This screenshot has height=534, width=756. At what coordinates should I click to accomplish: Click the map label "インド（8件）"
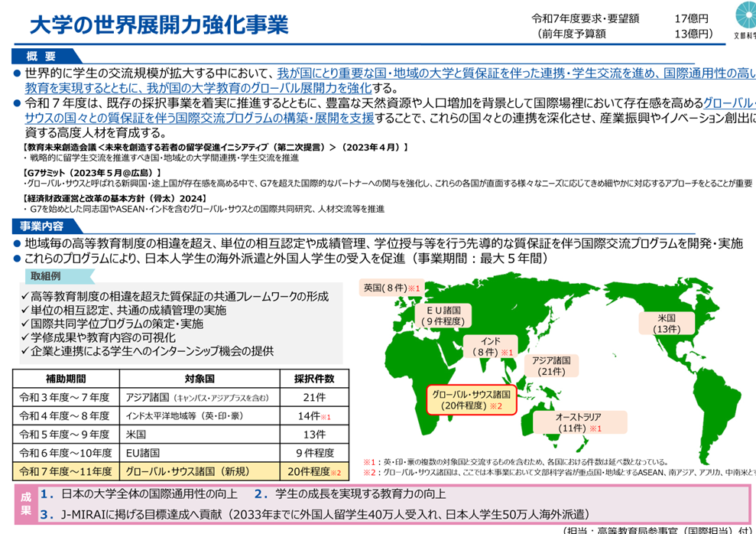click(491, 347)
